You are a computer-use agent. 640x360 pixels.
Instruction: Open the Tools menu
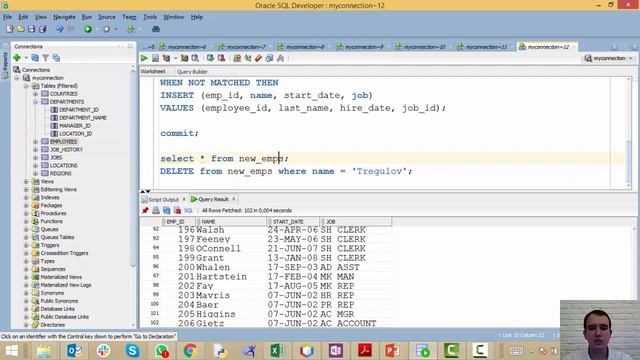[150, 17]
